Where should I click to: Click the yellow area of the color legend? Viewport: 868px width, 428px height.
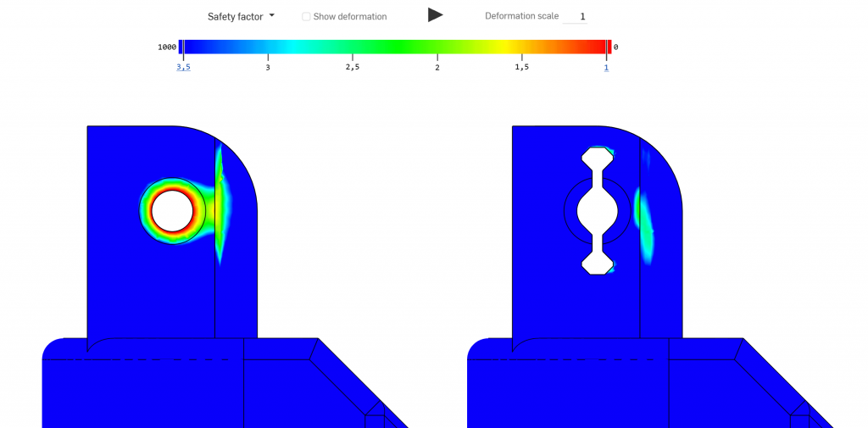pos(509,47)
